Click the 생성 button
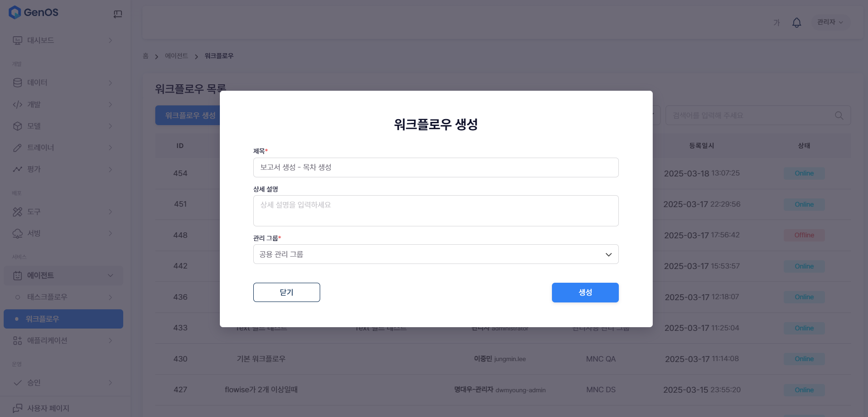 pos(585,292)
